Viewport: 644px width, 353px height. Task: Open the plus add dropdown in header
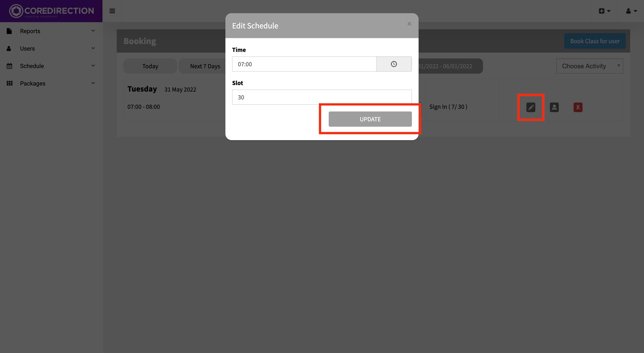(x=604, y=11)
